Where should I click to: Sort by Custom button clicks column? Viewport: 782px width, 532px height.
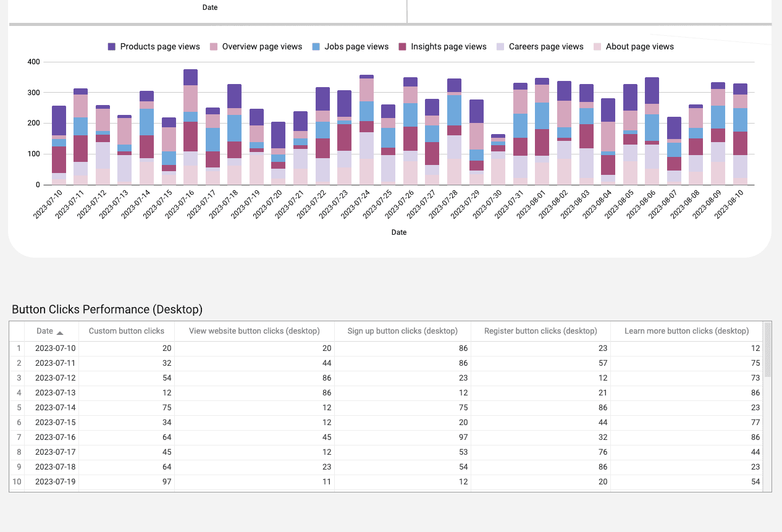point(127,331)
